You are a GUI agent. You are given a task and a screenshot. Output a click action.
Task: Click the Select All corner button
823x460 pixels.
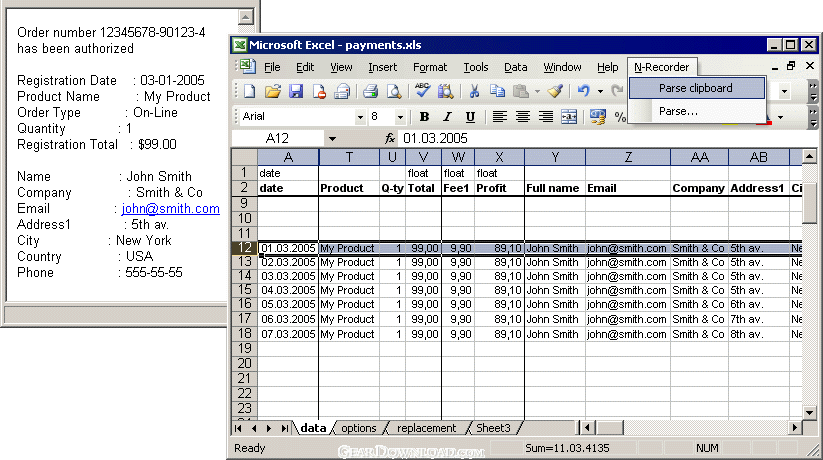(245, 156)
